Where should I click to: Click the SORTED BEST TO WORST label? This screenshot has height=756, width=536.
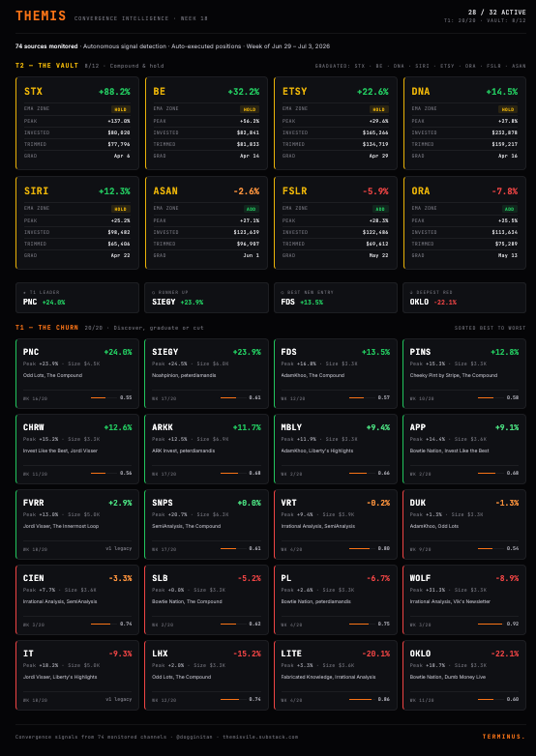[491, 328]
